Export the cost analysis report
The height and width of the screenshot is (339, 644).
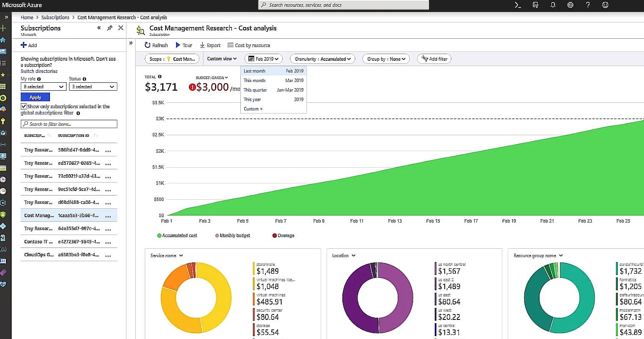210,45
